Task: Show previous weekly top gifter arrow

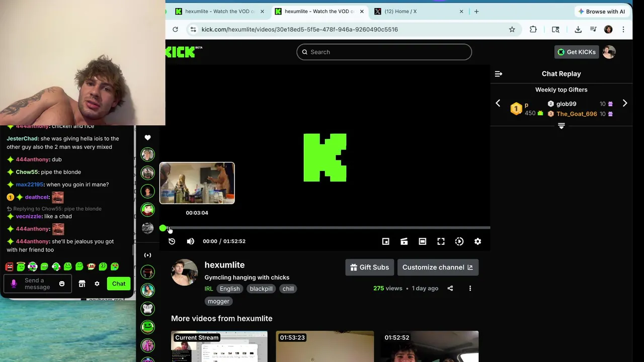Action: [498, 104]
